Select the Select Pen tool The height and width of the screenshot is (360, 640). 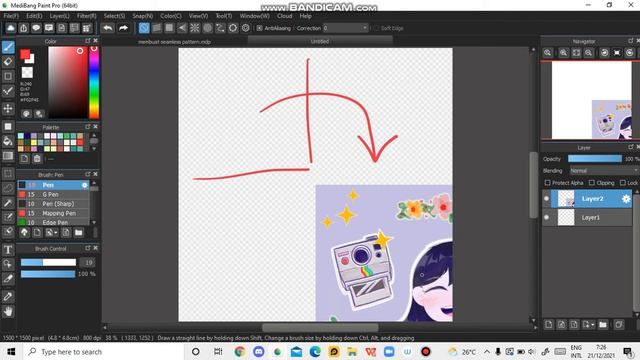point(8,217)
